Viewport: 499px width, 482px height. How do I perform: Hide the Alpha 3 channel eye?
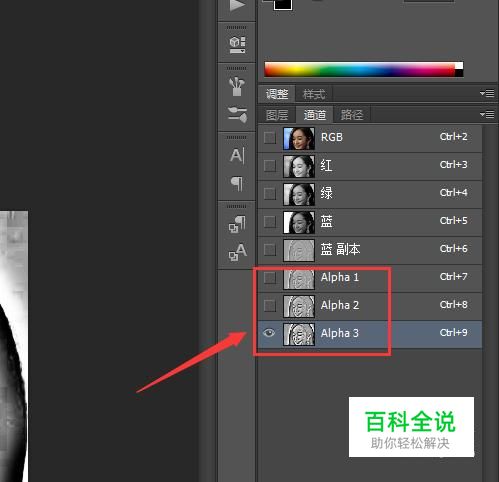[x=269, y=333]
